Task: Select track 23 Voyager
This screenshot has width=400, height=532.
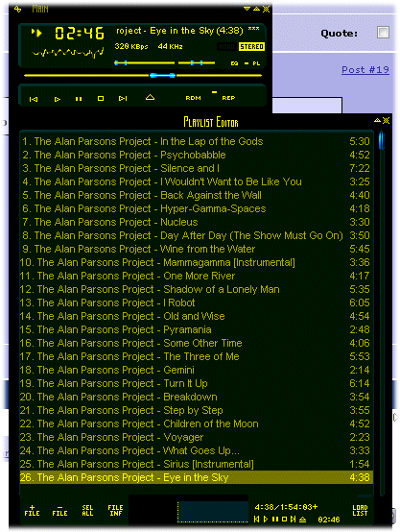Action: (197, 437)
